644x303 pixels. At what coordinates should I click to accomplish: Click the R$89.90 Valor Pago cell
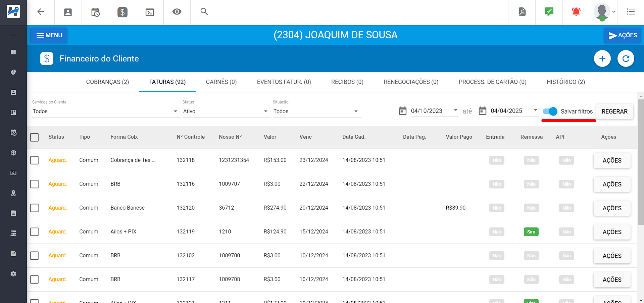click(455, 208)
